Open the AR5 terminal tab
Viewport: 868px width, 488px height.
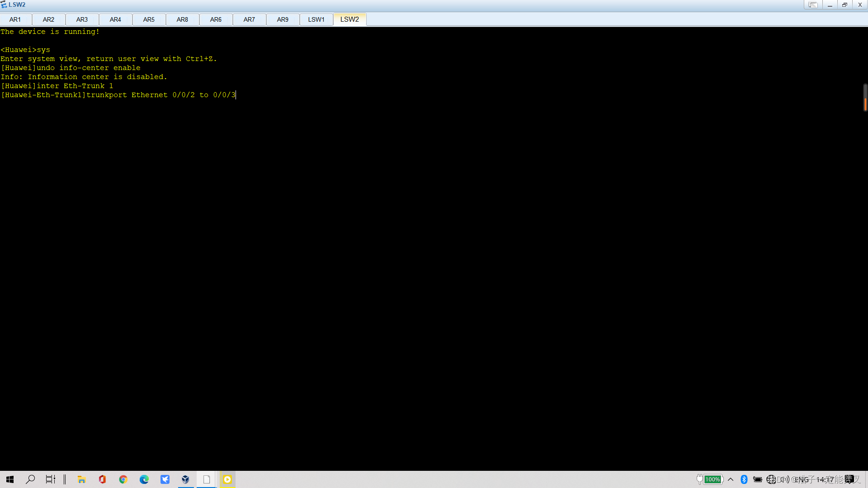coord(149,19)
